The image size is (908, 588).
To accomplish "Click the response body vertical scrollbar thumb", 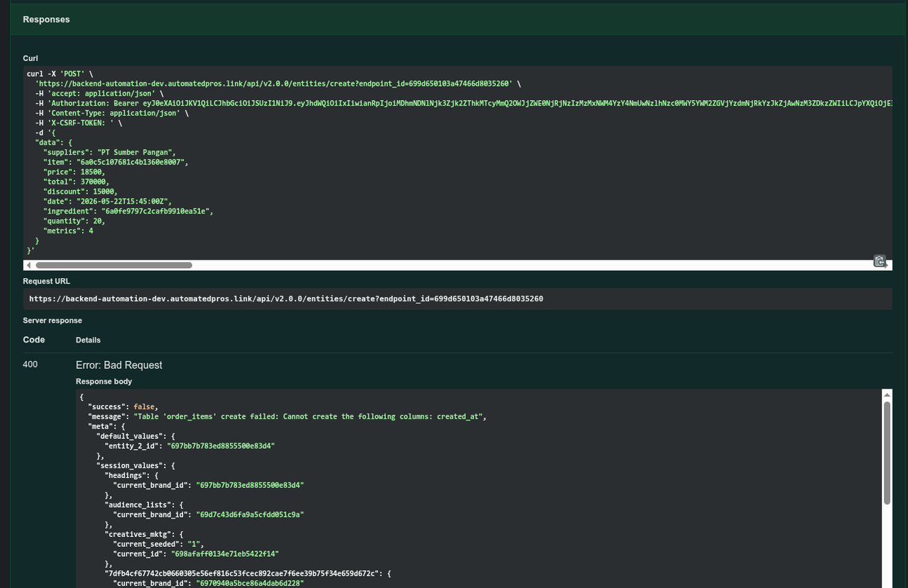I will (x=887, y=453).
